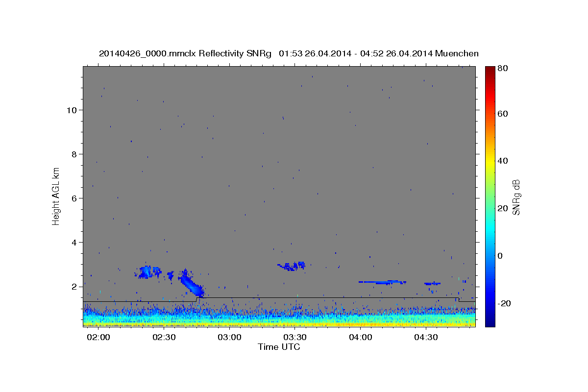Click the yellow region of the colorbar
This screenshot has height=392, width=588.
click(490, 162)
